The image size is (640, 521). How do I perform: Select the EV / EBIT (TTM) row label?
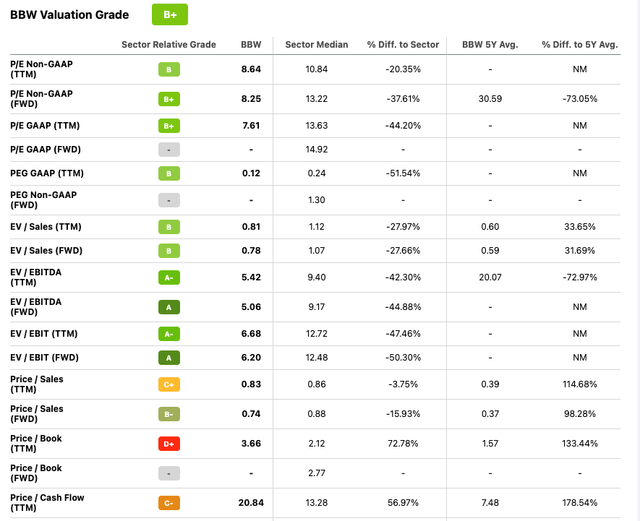click(x=44, y=334)
